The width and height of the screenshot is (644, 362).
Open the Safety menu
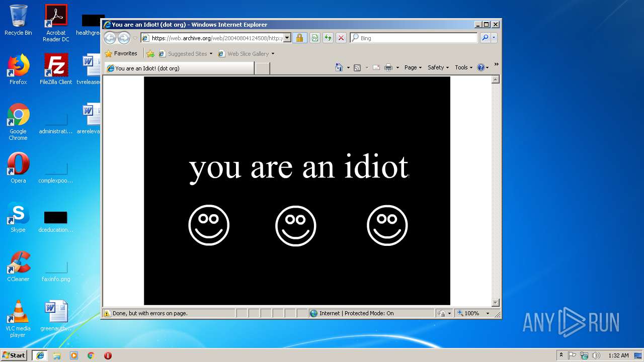438,67
